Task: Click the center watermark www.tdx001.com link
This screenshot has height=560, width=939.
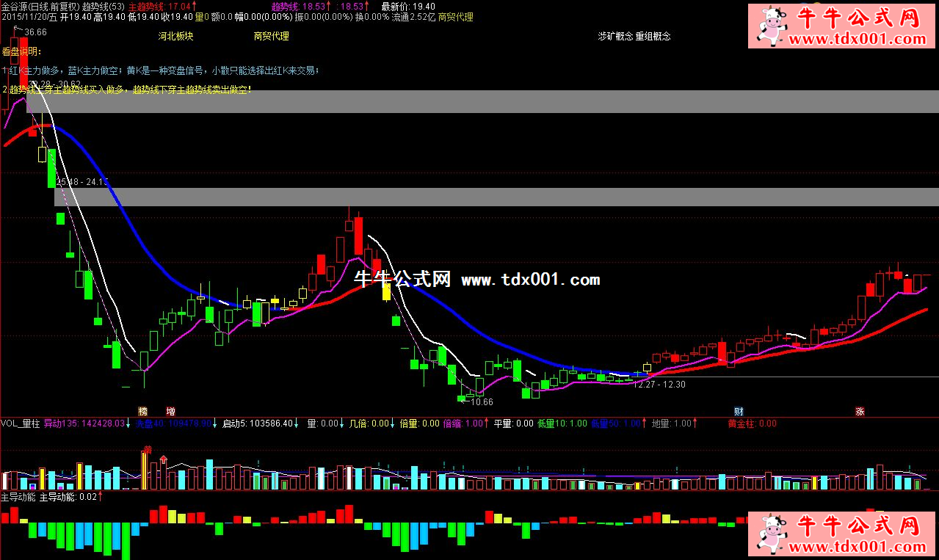Action: 530,280
